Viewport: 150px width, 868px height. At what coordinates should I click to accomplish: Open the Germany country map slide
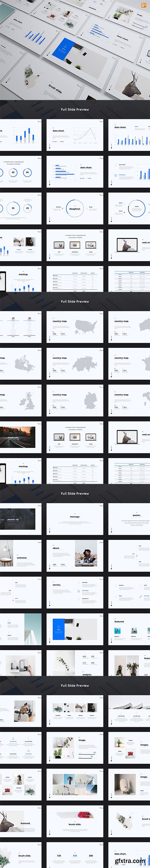coord(75,401)
